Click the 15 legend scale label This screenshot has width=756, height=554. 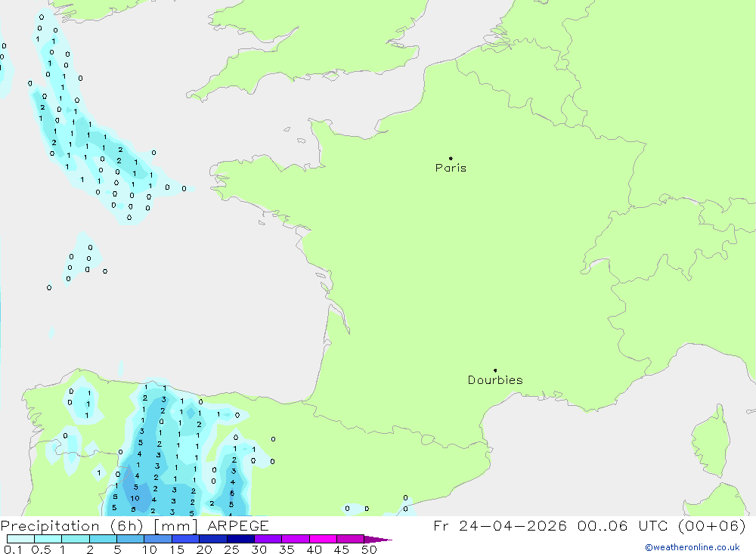pyautogui.click(x=177, y=549)
